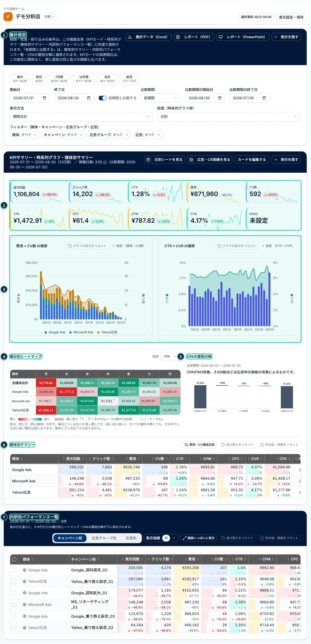This screenshot has width=311, height=644.
Task: Click the presentation icon on レポート (PowerPoint)
Action: [x=221, y=37]
